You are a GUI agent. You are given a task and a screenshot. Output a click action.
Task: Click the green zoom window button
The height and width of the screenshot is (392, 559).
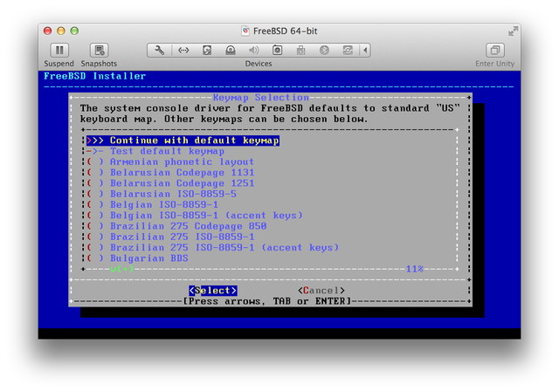pyautogui.click(x=74, y=31)
